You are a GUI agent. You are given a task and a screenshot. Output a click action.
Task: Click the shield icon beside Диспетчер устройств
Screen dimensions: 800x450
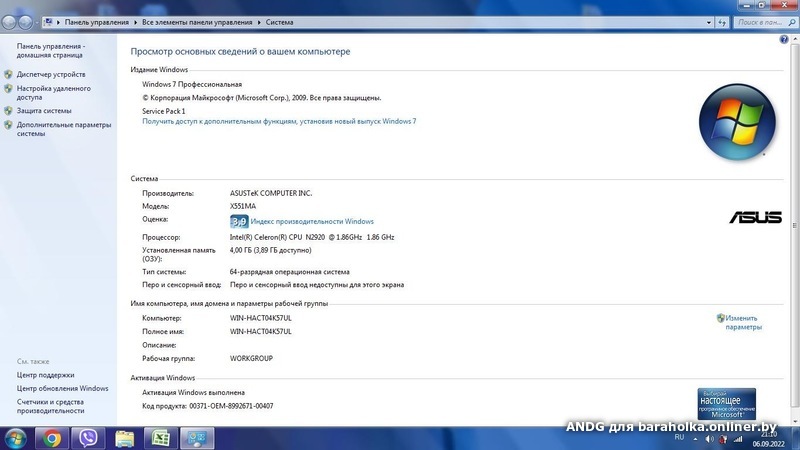(x=8, y=74)
